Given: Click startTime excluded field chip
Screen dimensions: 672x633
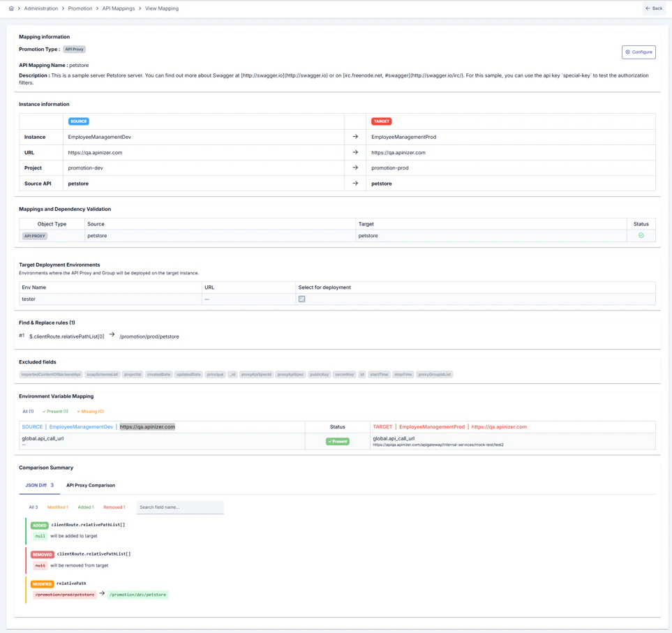Looking at the screenshot, I should tap(379, 375).
